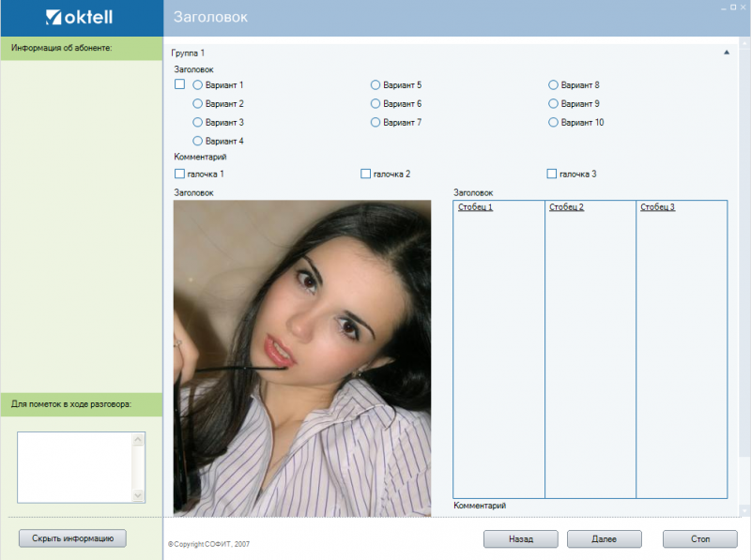Proceed with the Далее button
The width and height of the screenshot is (751, 560).
(x=604, y=539)
